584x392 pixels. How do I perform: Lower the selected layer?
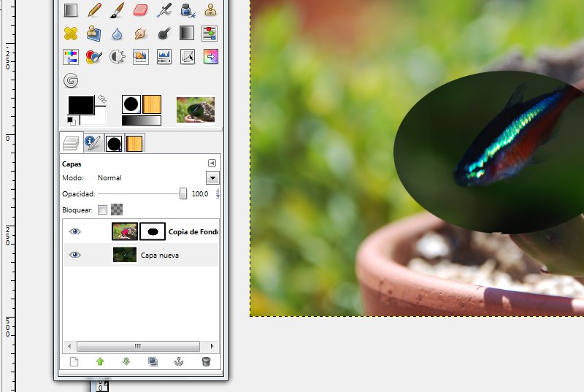126,361
